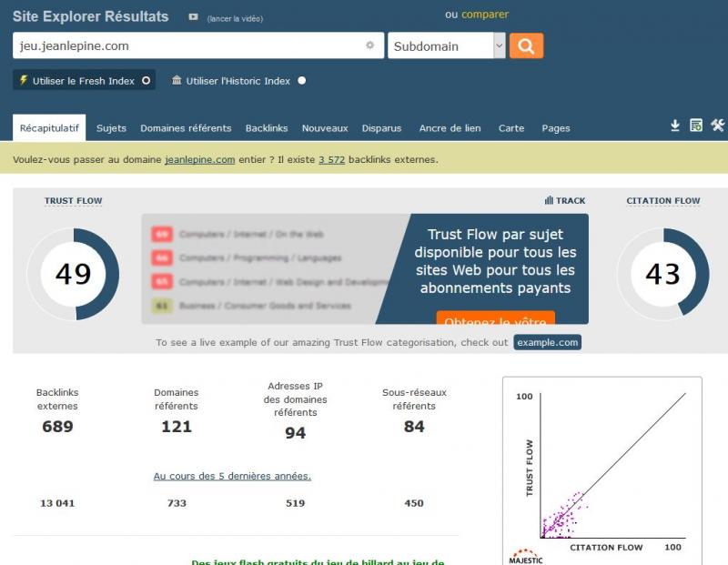This screenshot has height=565, width=728.
Task: Open the video play icon beside title
Action: 193,17
